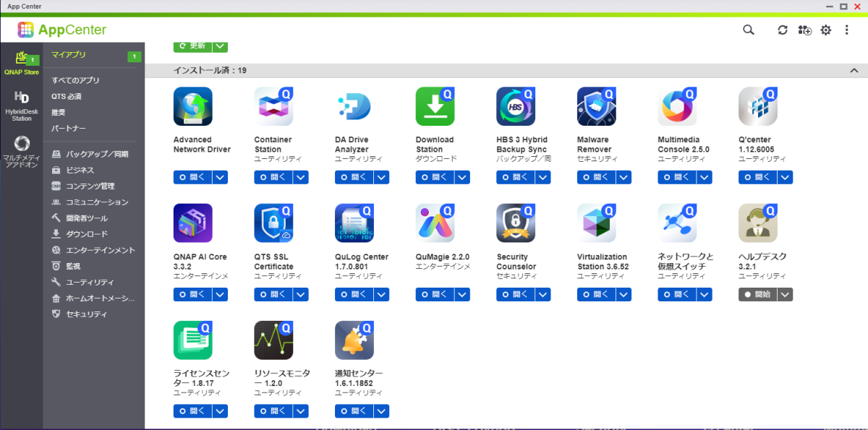Switch to マルチメディアアドオン section
868x430 pixels.
[22, 151]
